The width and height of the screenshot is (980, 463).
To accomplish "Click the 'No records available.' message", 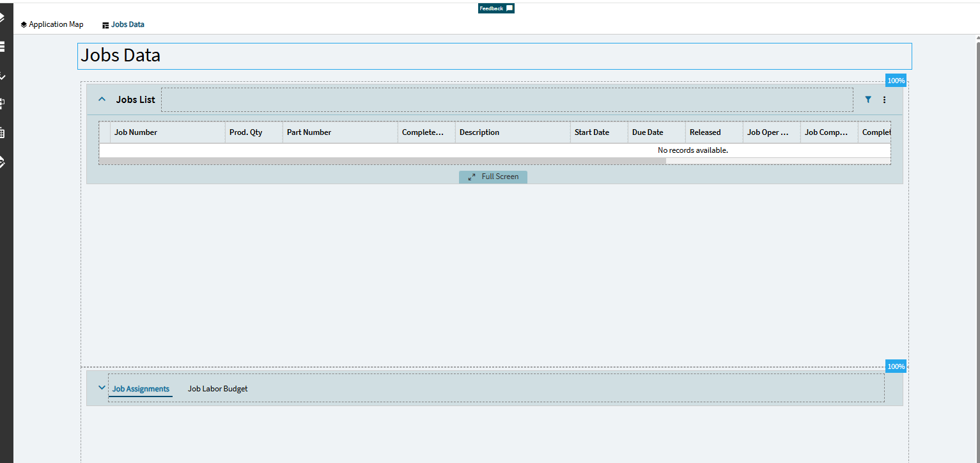I will (x=693, y=150).
